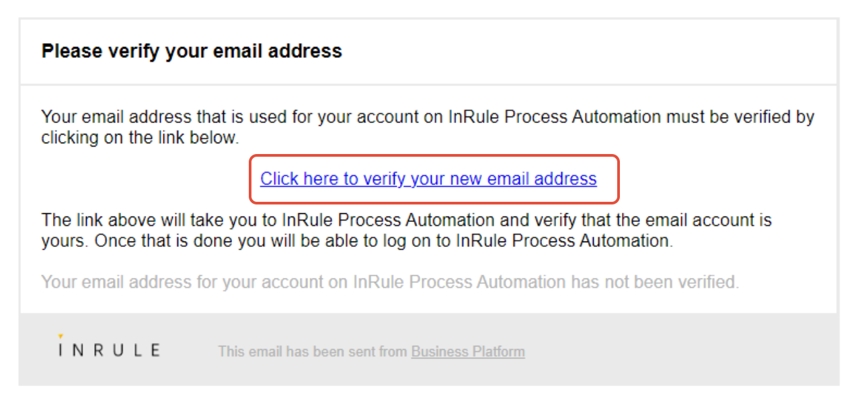Click the "clicking on the link below" text
This screenshot has height=413, width=868.
(x=139, y=138)
